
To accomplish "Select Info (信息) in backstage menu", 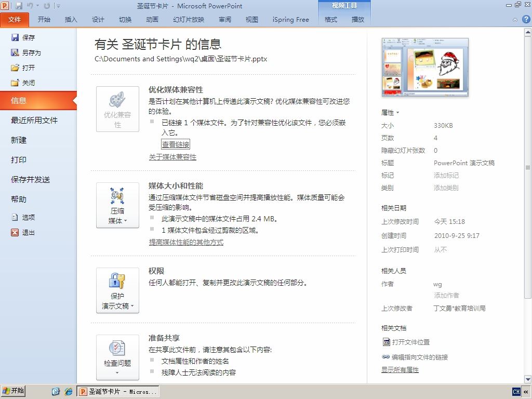I will pos(38,100).
